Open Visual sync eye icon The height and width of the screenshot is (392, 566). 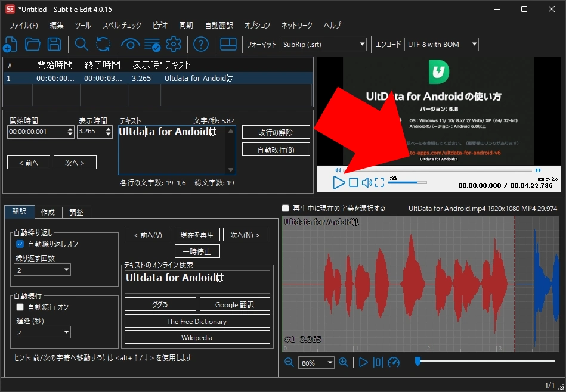(x=130, y=44)
